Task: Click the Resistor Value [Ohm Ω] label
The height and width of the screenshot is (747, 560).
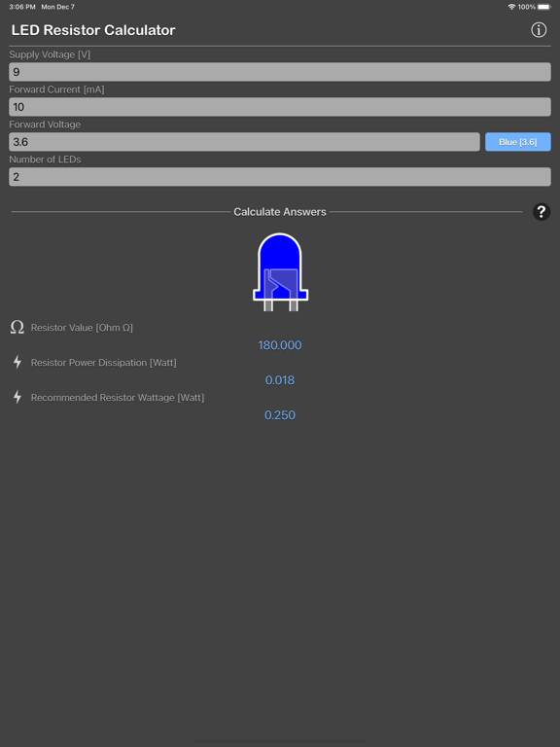Action: click(x=82, y=328)
